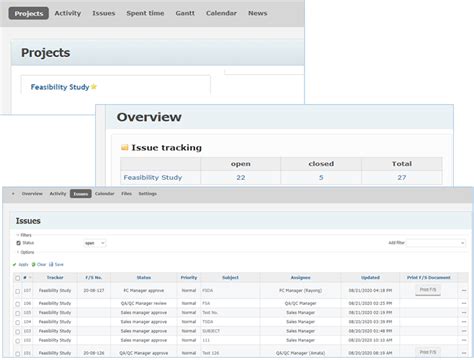Switch to project Calendar tab

pos(105,194)
